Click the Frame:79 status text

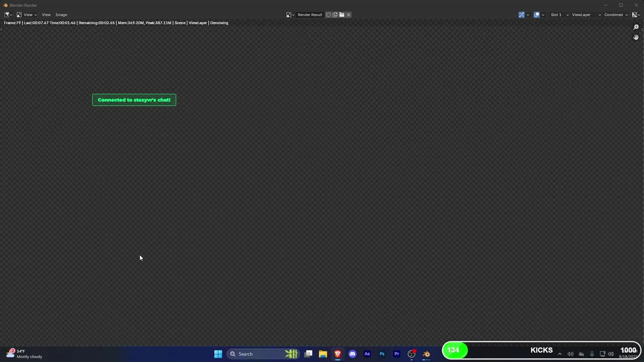13,23
